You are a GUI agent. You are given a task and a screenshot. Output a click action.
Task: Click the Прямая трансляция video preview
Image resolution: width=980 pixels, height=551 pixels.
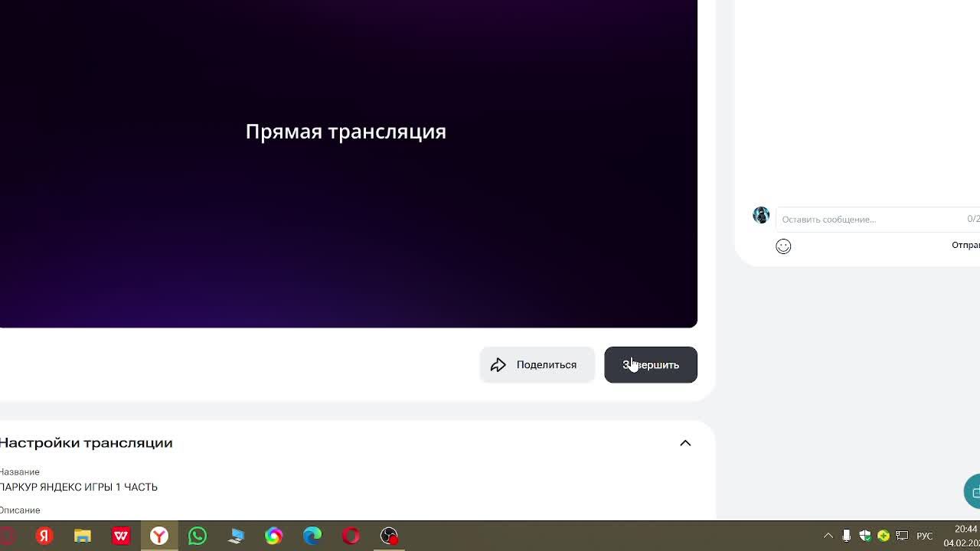pyautogui.click(x=348, y=163)
